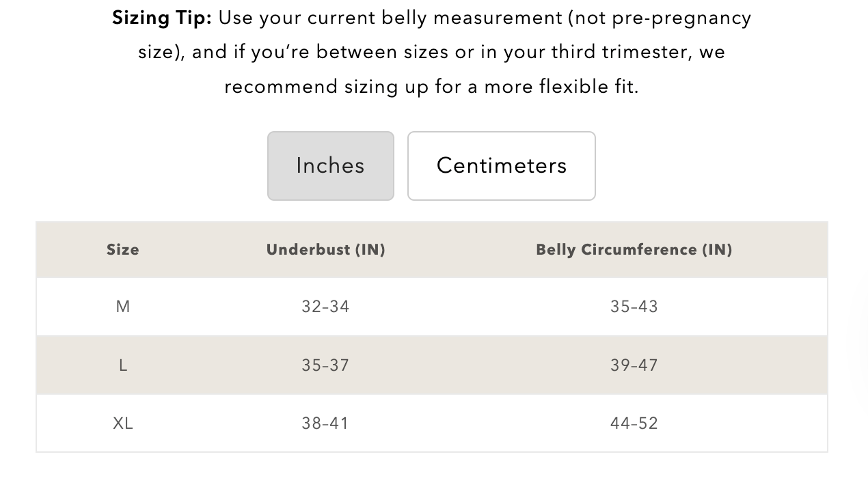The image size is (868, 478).
Task: Click the Belly Circumference (IN) header
Action: pos(634,250)
